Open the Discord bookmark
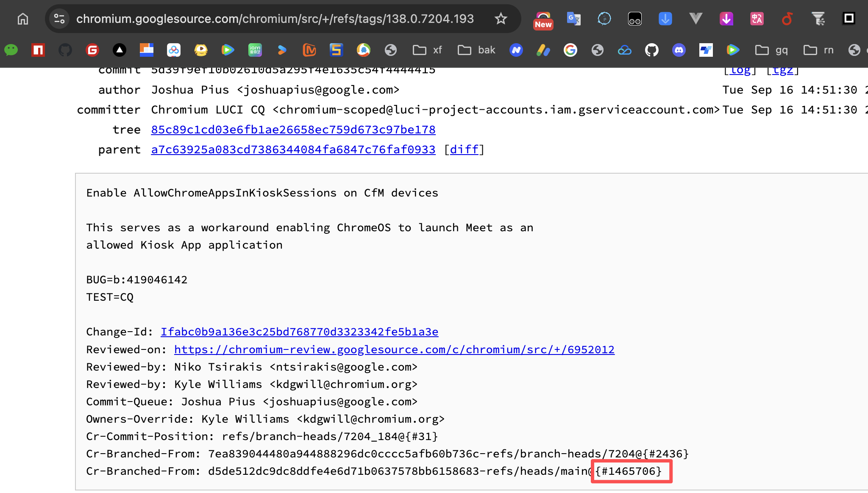 [679, 50]
